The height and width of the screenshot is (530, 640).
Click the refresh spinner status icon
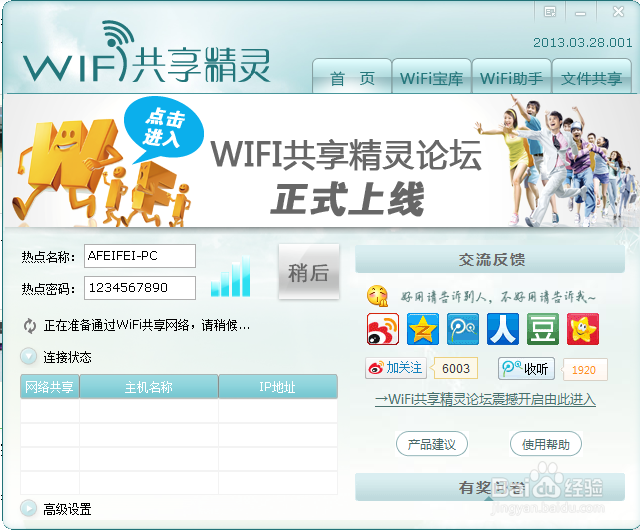tap(30, 326)
